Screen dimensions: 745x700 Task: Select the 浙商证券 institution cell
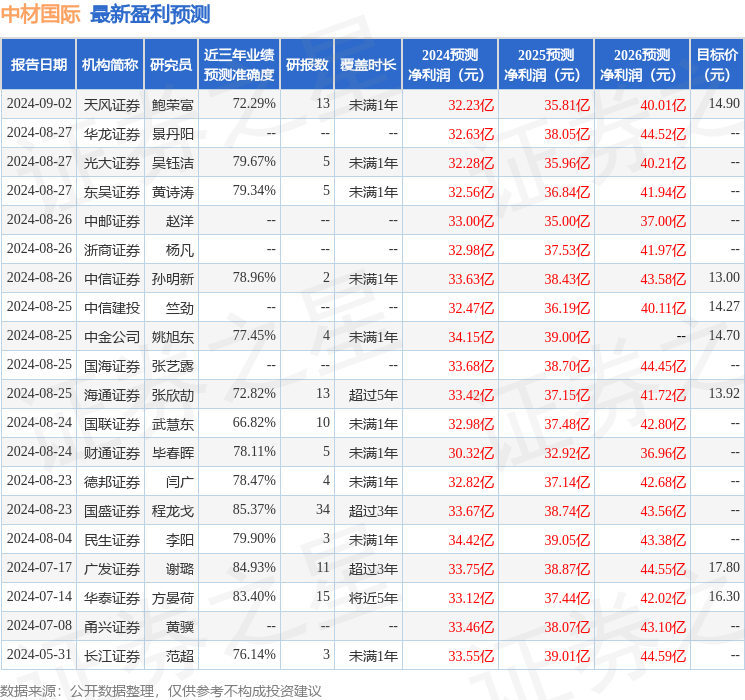tap(112, 250)
